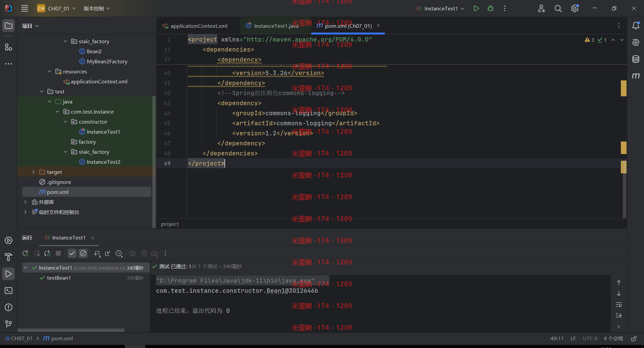The height and width of the screenshot is (348, 644).
Task: Show more tool windows ellipsis in left bar
Action: point(8,64)
